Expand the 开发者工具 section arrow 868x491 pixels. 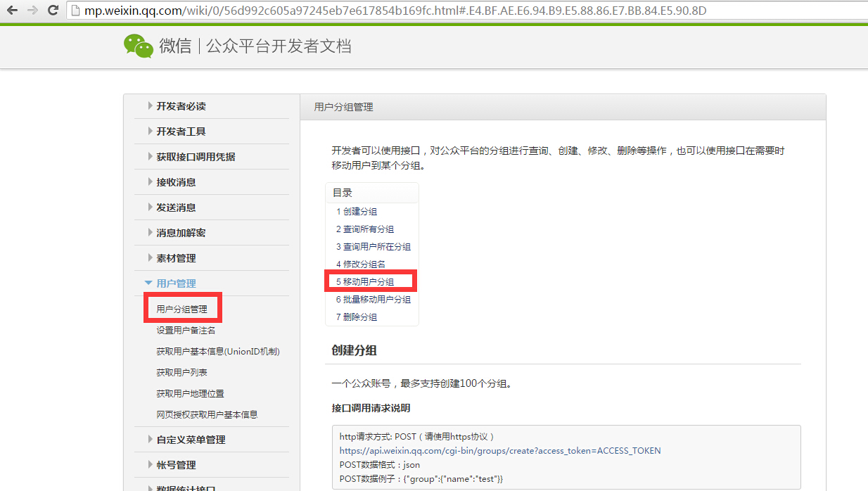(150, 131)
